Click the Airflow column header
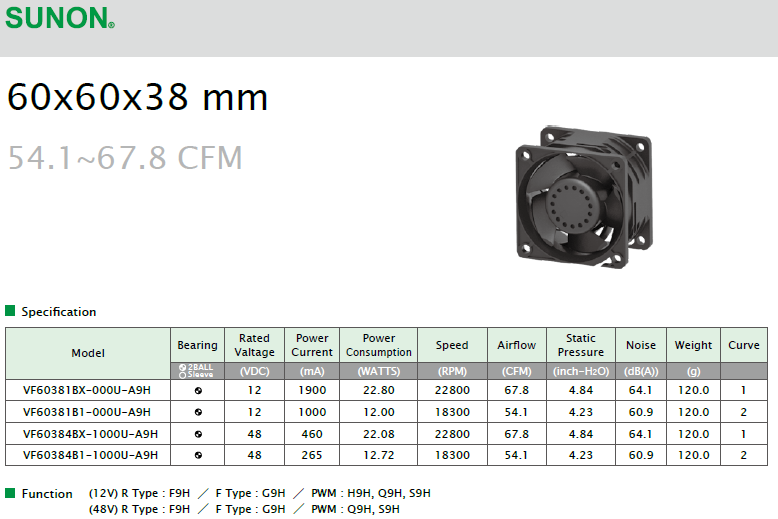778x519 pixels. 517,345
